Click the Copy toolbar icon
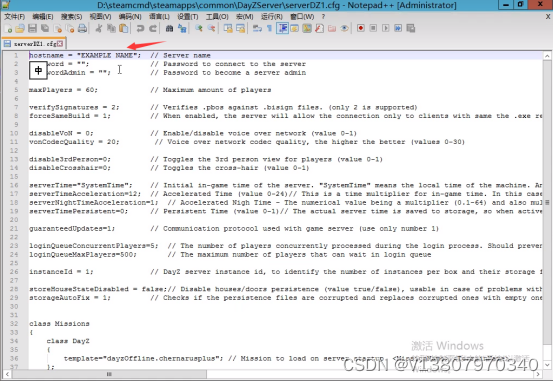 111,29
